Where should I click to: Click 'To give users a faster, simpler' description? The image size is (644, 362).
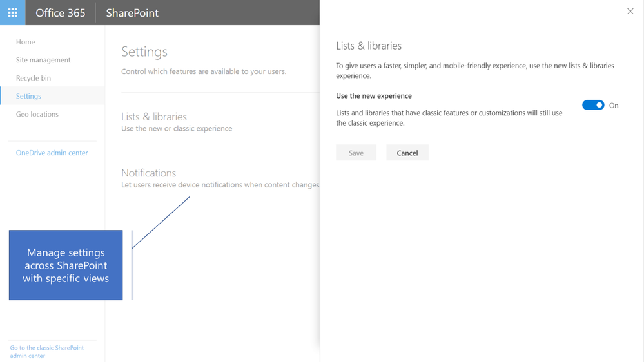(x=475, y=71)
